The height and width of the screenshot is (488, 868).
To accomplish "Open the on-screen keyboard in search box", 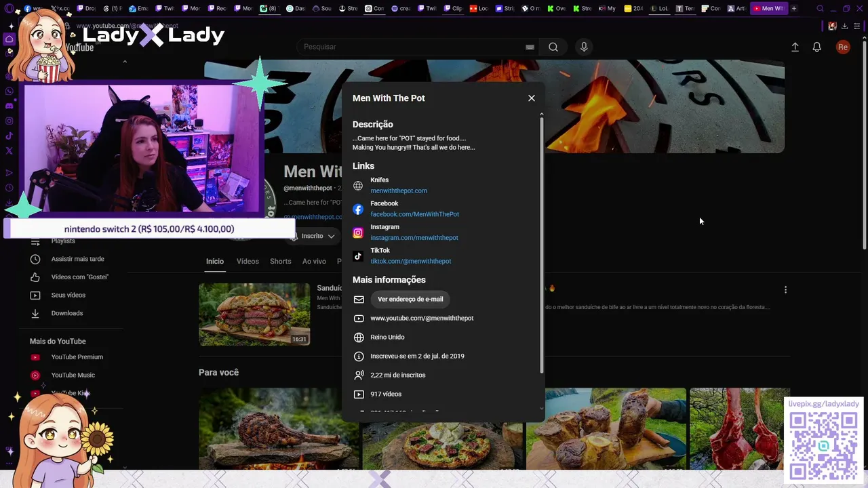I will point(530,47).
